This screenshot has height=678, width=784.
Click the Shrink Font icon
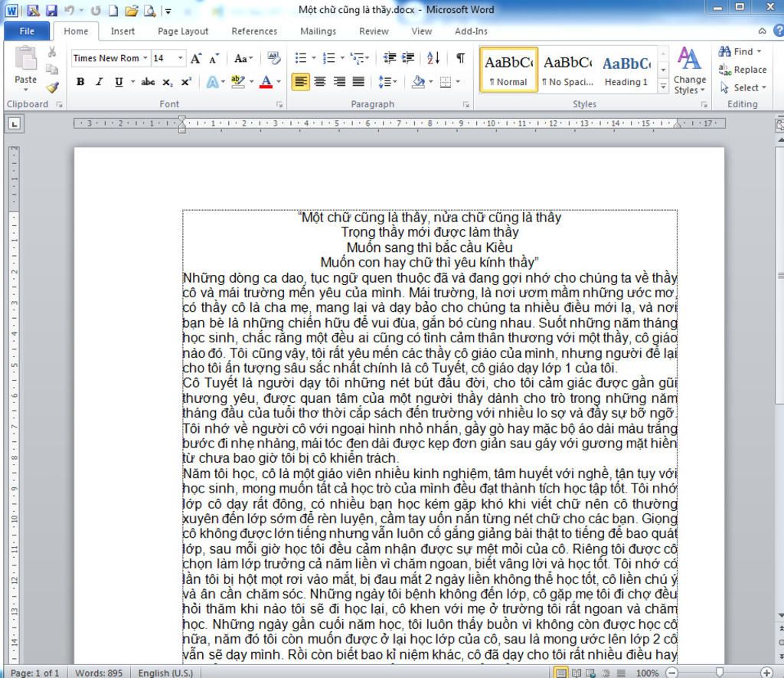214,58
